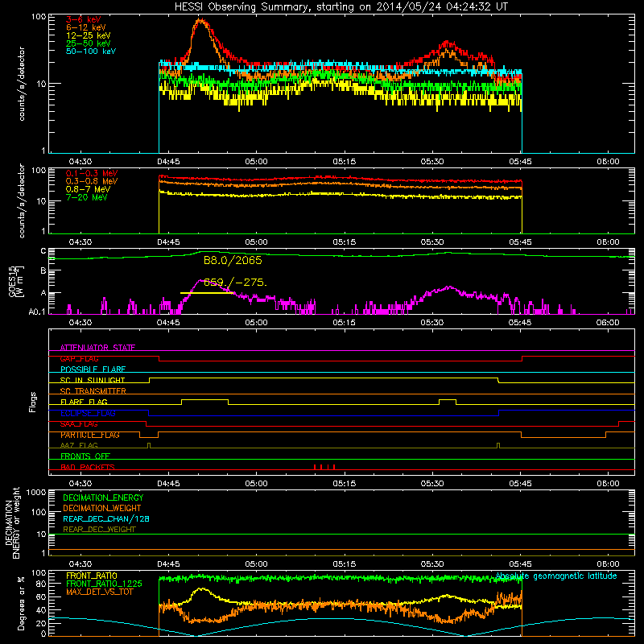
Task: Select the 3-6 keV legend label
Action: coord(84,19)
